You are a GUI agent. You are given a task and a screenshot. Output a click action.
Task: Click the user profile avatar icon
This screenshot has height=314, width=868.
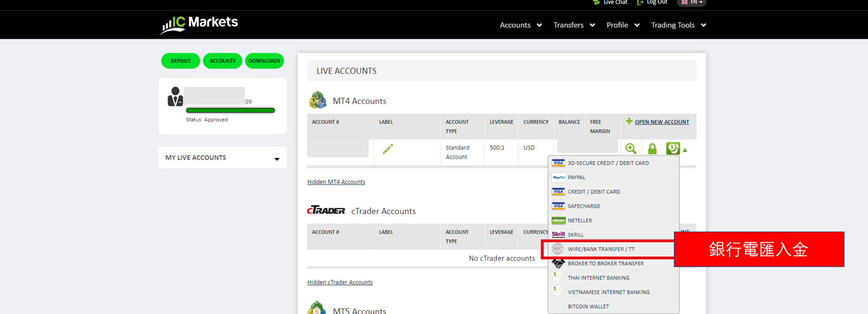(175, 97)
